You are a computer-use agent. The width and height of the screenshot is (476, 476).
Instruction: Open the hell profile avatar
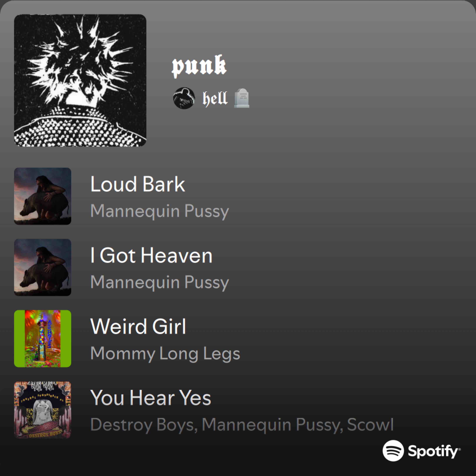[x=184, y=98]
